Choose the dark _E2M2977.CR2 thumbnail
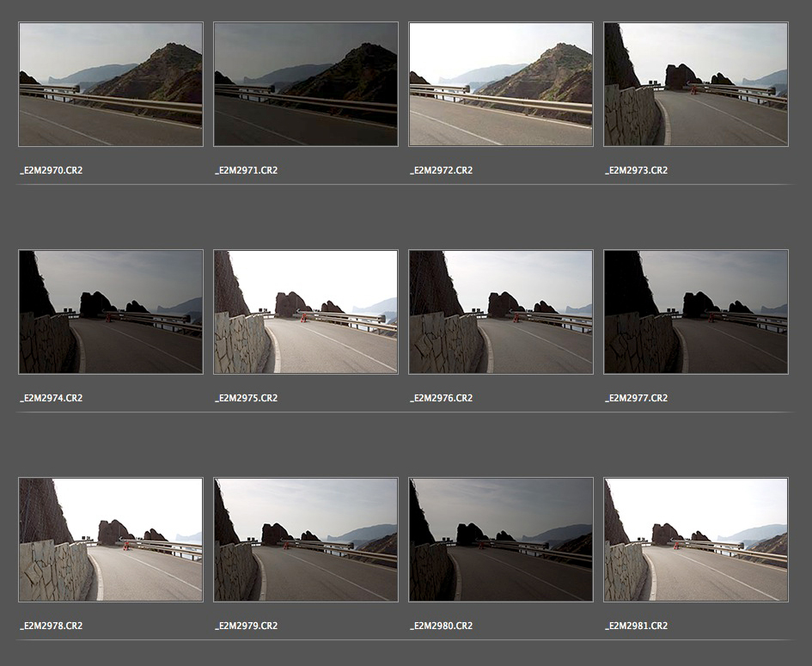The width and height of the screenshot is (812, 666). tap(695, 312)
